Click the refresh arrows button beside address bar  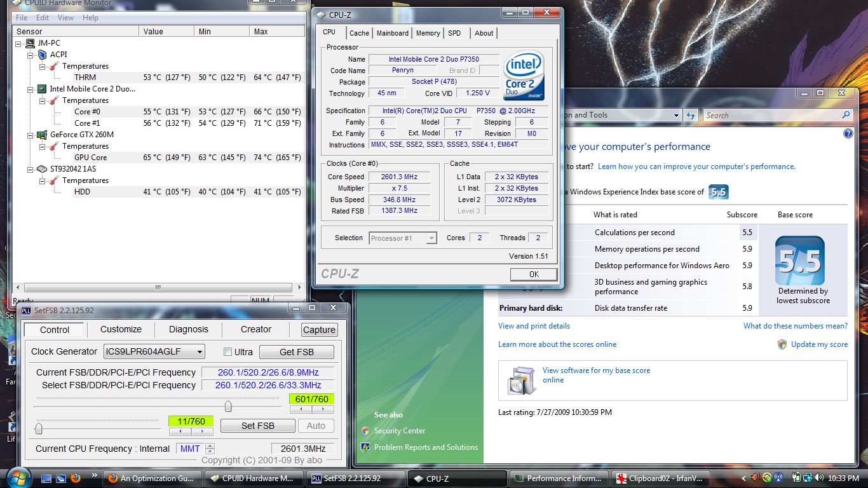pos(691,115)
